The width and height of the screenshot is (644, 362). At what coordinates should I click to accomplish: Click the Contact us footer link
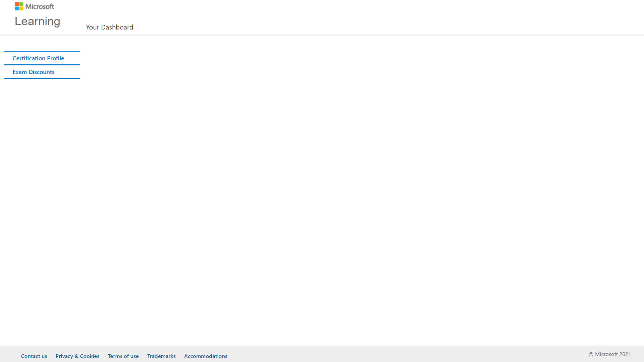tap(34, 356)
